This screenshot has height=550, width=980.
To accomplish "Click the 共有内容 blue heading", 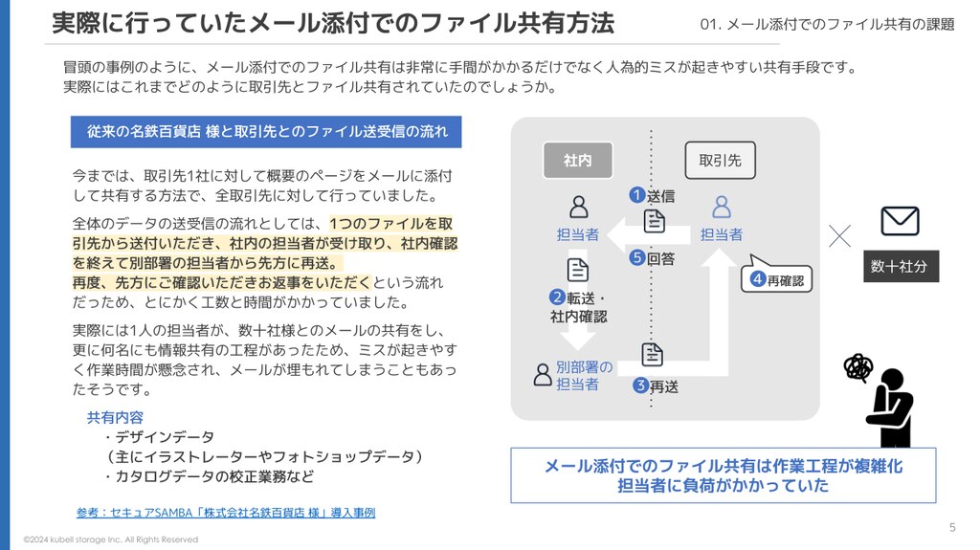I will coord(115,417).
